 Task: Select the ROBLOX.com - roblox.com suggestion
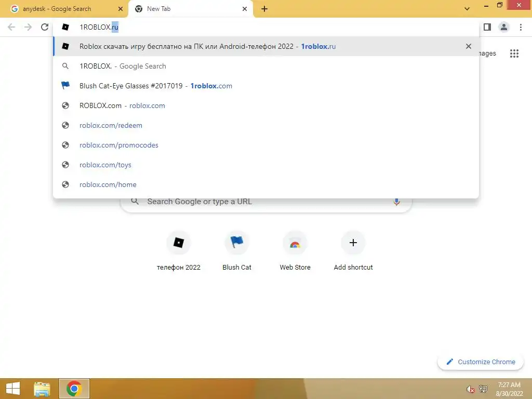[267, 105]
